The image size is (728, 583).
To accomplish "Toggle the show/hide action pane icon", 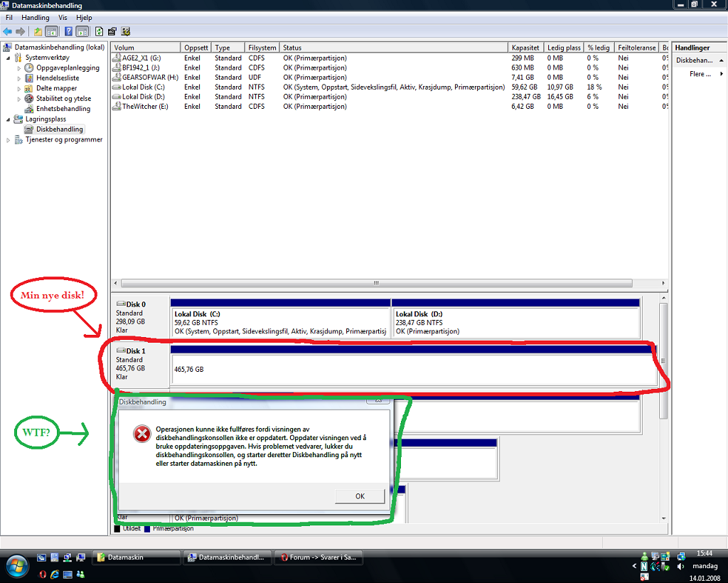I will pos(82,31).
